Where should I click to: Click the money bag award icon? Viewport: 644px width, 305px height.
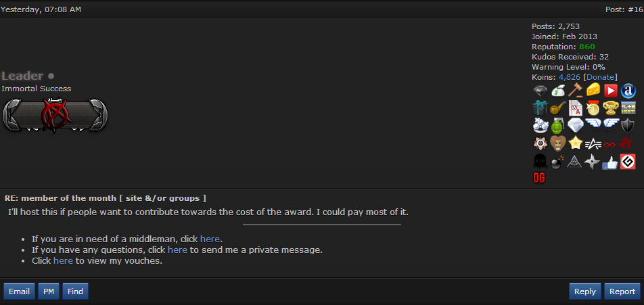(x=557, y=91)
